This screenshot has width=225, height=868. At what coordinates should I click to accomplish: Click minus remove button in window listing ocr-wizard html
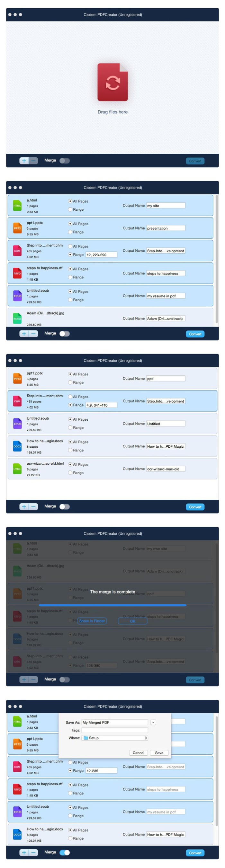click(33, 506)
